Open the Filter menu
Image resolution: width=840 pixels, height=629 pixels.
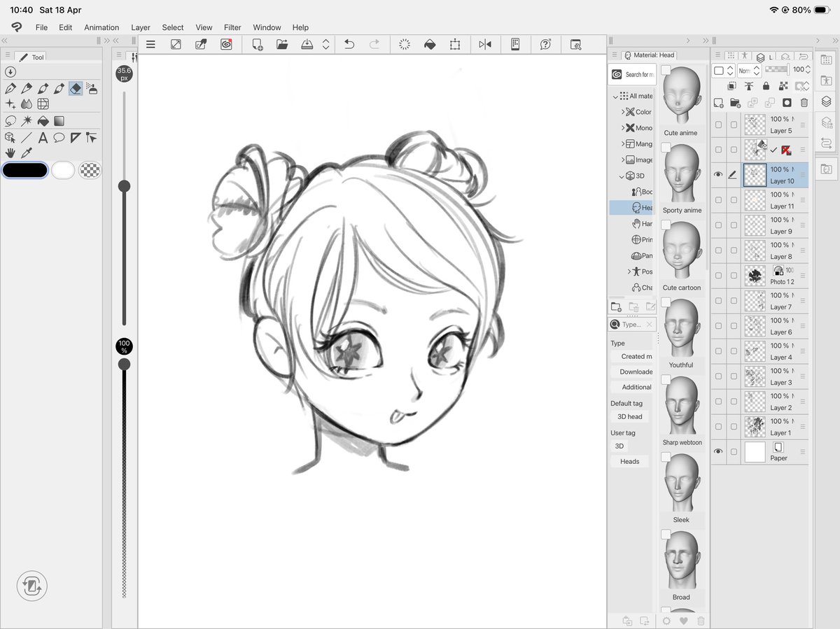(232, 28)
